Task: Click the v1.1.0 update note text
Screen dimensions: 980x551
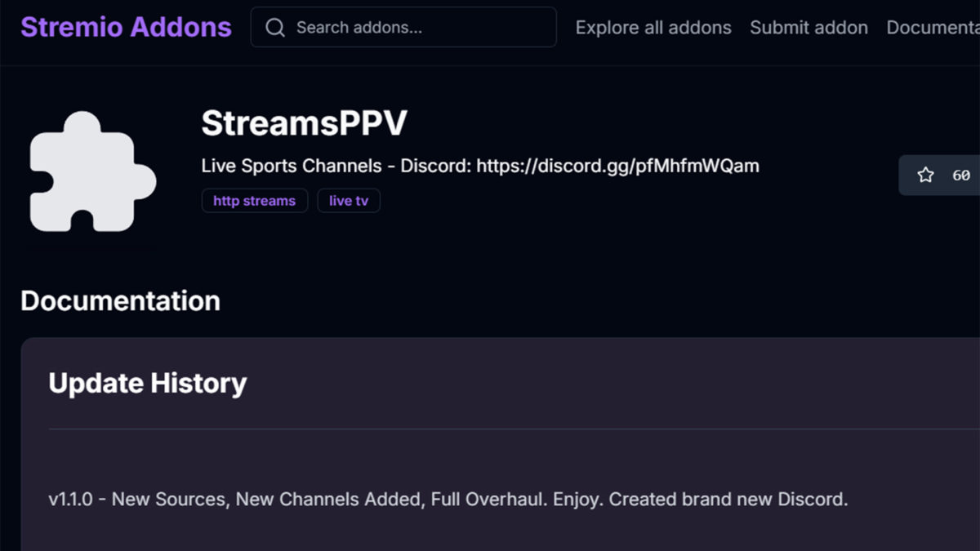Action: [x=448, y=499]
